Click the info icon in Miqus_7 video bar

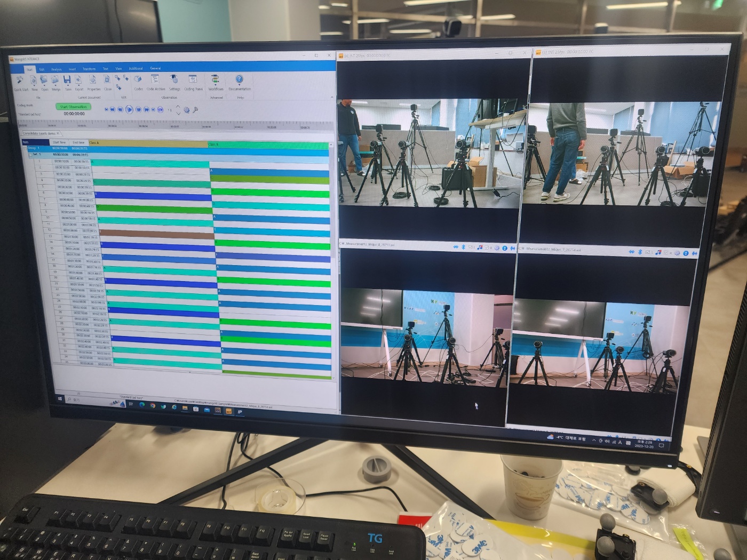point(686,253)
